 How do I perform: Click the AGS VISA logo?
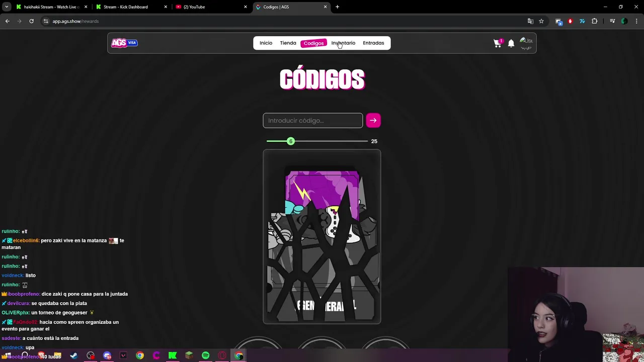pos(124,43)
